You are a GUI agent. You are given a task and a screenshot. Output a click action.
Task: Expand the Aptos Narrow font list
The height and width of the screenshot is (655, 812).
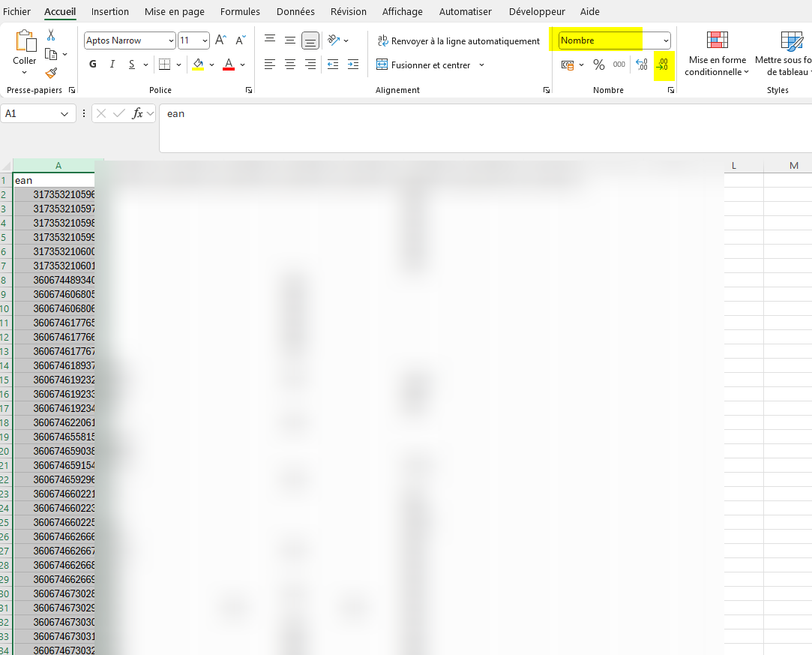171,40
